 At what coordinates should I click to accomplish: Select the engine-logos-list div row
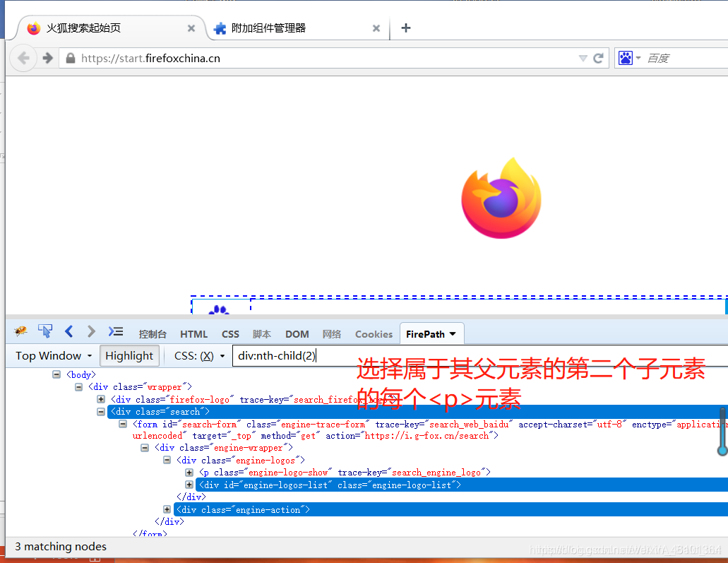[462, 485]
